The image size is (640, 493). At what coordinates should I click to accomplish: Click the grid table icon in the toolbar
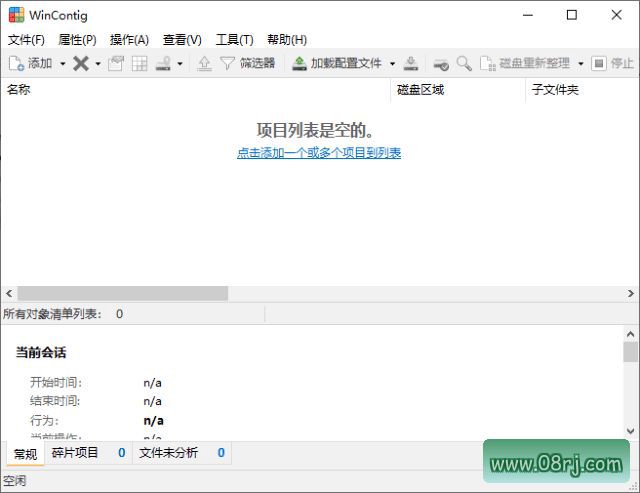click(x=140, y=63)
